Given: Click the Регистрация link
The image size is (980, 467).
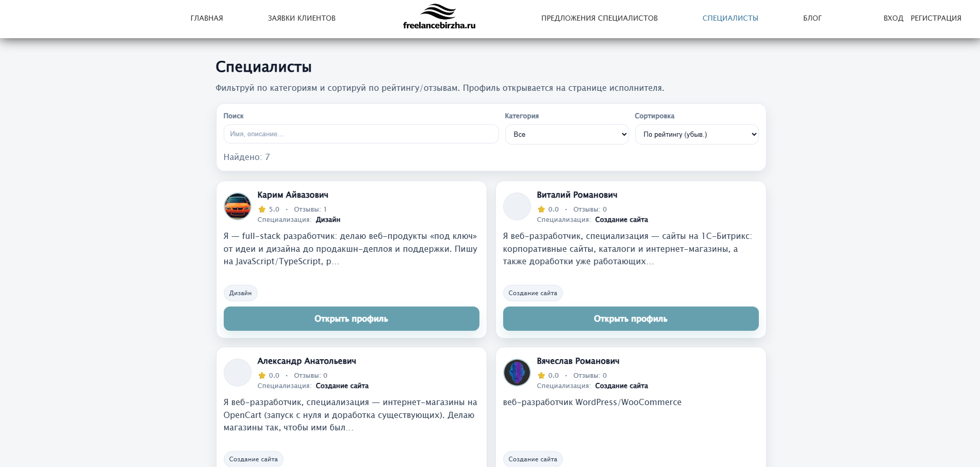Looking at the screenshot, I should tap(936, 18).
